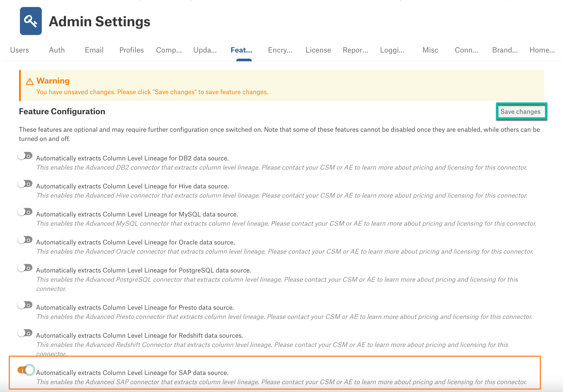This screenshot has height=392, width=563.
Task: Click the Advanced Presto connector description
Action: click(x=284, y=317)
